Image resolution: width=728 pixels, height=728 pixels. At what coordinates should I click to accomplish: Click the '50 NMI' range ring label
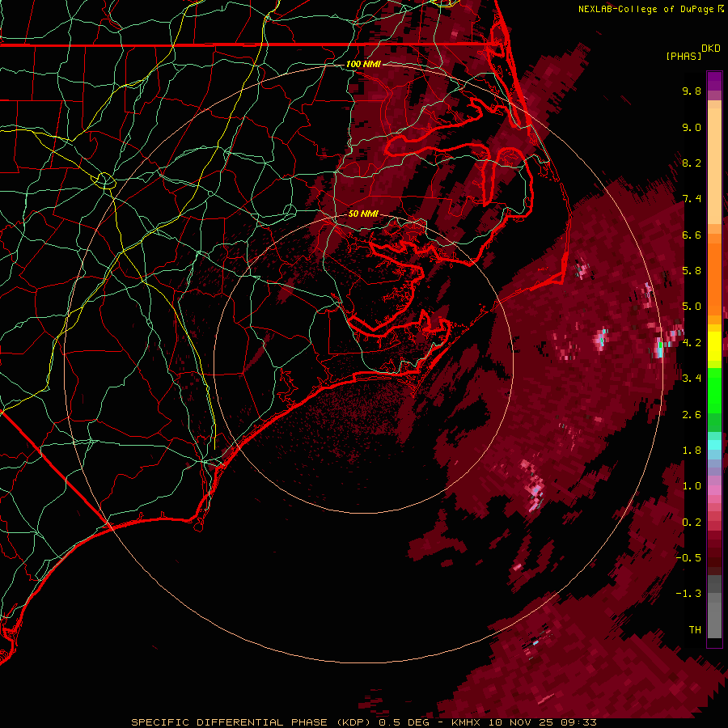(x=363, y=214)
